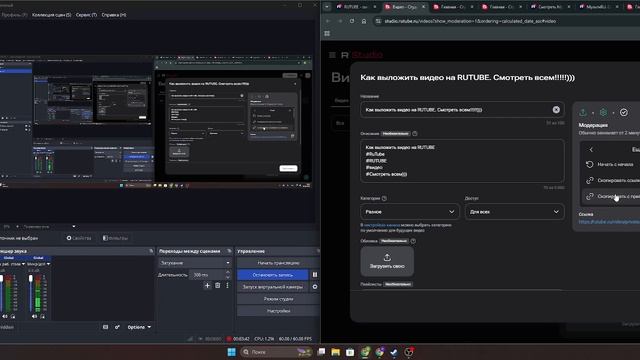Adjust the desktop audio volume slider
Image resolution: width=640 pixels, height=360 pixels.
point(2,294)
